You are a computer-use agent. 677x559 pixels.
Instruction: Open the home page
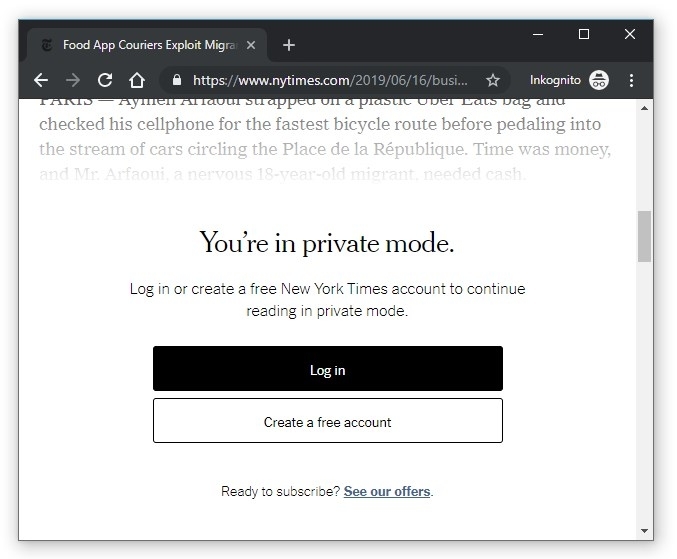point(137,80)
